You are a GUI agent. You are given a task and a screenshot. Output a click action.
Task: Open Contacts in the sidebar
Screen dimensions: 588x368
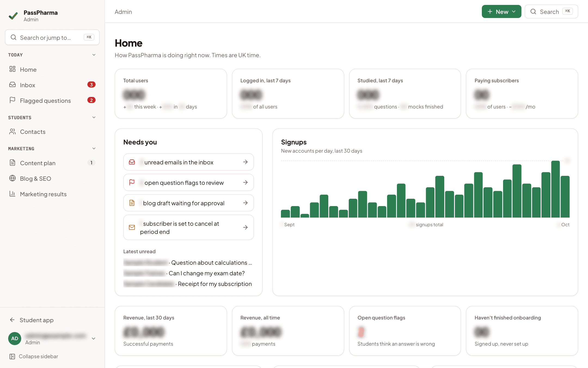tap(52, 132)
